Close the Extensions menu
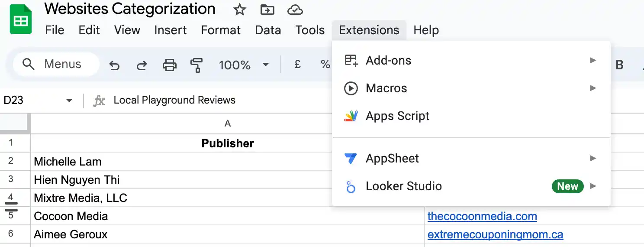 (x=369, y=30)
